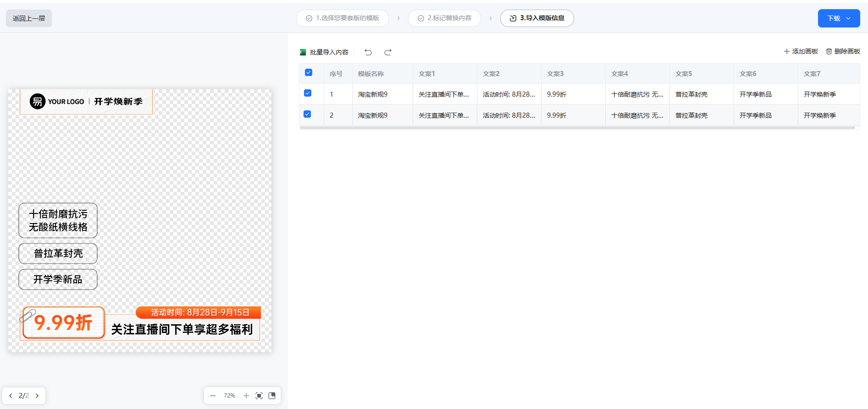
Task: Go to next page with right chevron
Action: coord(37,396)
